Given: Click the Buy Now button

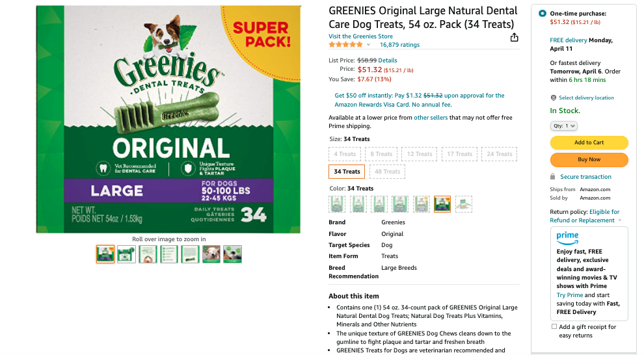Looking at the screenshot, I should [589, 159].
